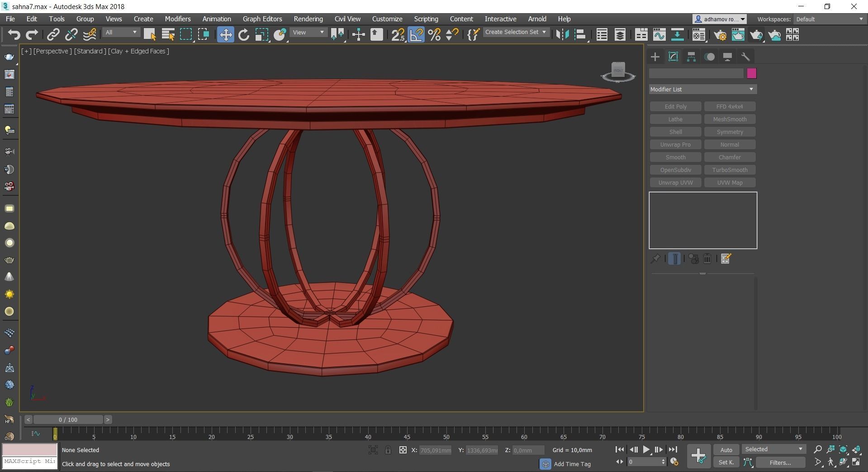Toggle Angle Snap button
The height and width of the screenshot is (472, 868).
click(416, 35)
